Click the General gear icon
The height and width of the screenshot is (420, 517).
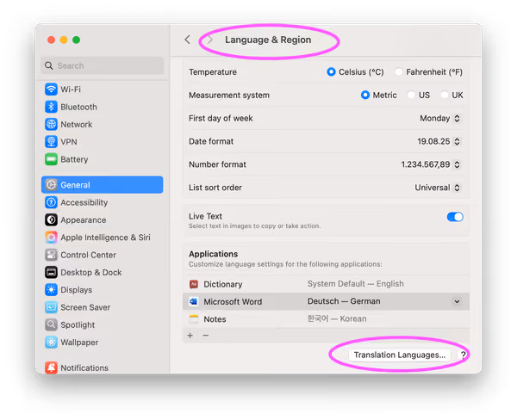pos(51,185)
